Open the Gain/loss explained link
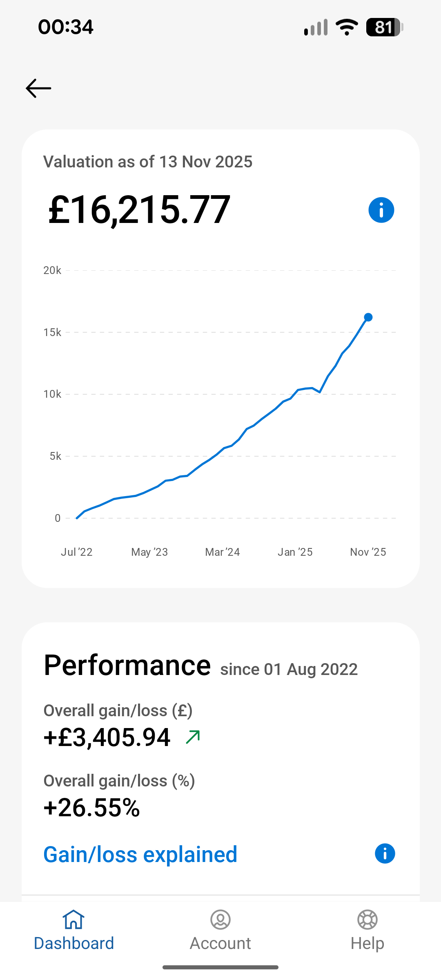Screen dimensions: 441x980 pyautogui.click(x=140, y=854)
